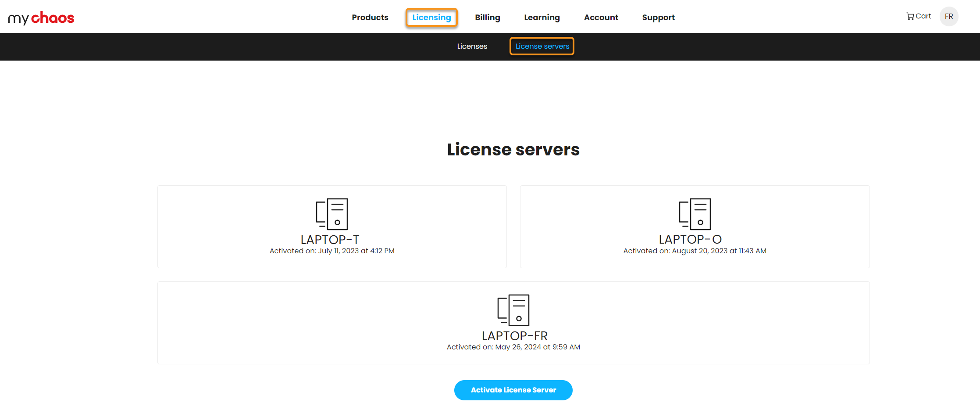Select the License servers tab
This screenshot has height=410, width=980.
(542, 47)
